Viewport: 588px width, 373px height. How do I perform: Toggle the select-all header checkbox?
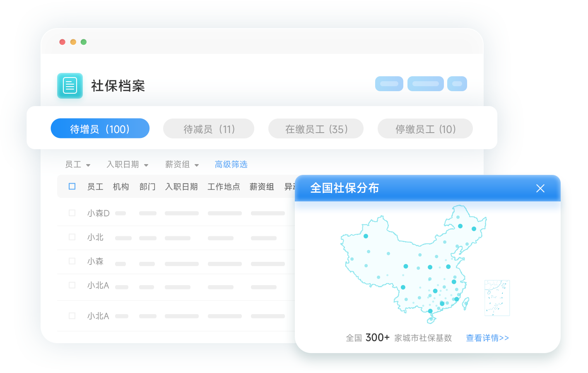(x=72, y=186)
